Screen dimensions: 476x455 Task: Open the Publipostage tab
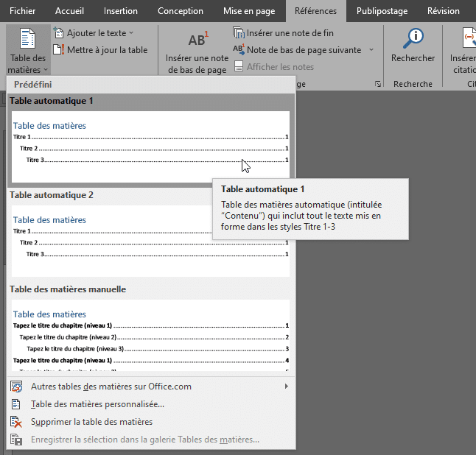(382, 11)
